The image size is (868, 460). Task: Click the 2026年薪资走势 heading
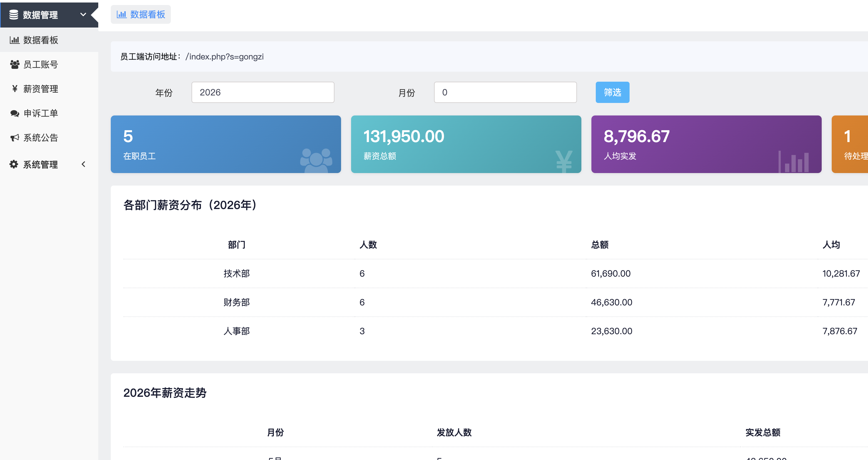165,393
